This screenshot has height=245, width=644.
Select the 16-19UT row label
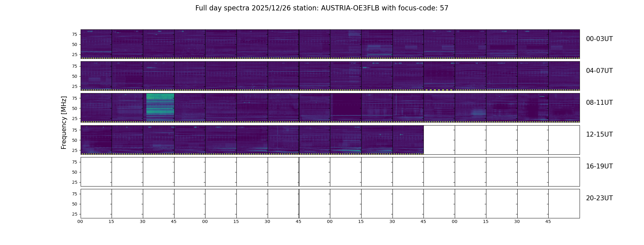click(x=599, y=166)
